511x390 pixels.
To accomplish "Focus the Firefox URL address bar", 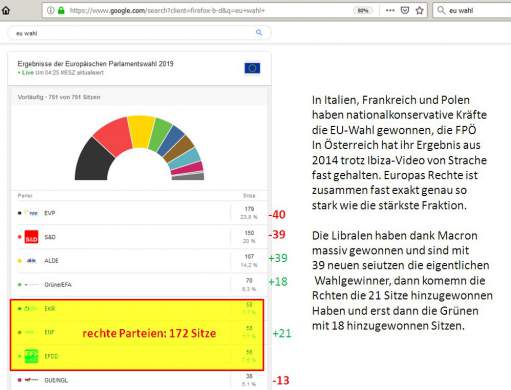I will (x=207, y=11).
